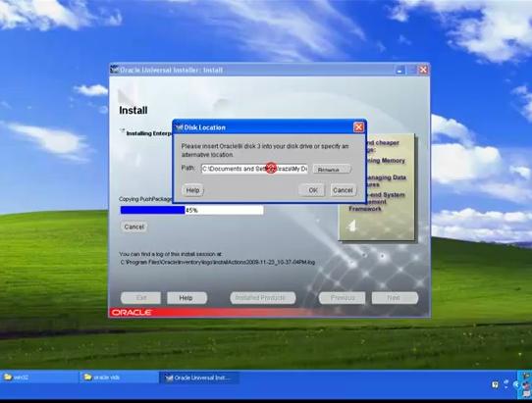Switch to the win32 folder taskbar button

pyautogui.click(x=39, y=378)
